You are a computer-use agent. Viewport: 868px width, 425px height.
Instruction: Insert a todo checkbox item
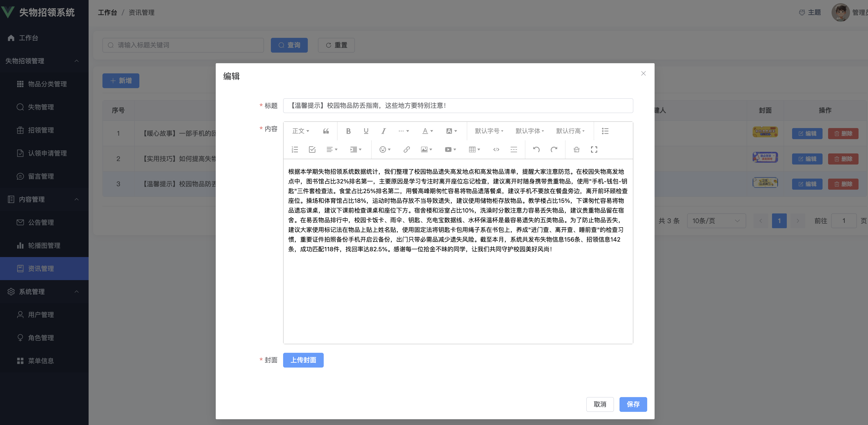point(312,150)
